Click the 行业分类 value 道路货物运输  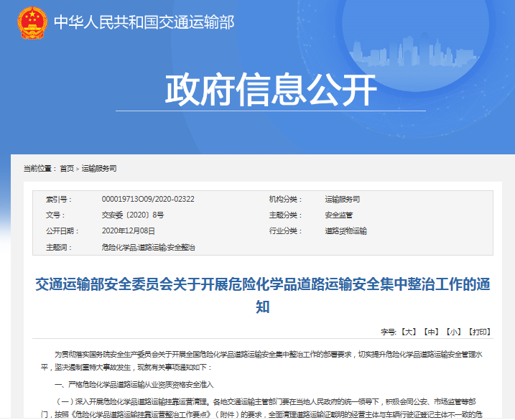pos(345,230)
